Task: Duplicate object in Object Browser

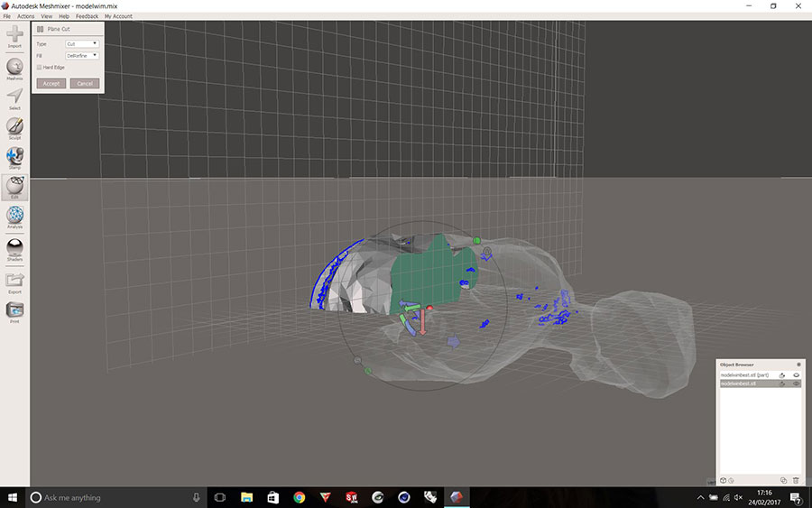Action: 783,481
